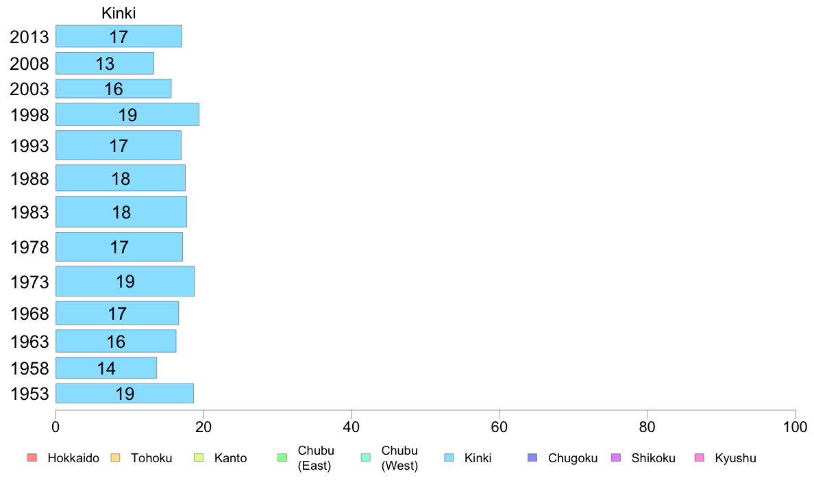Click the Kyushu pink legend swatch

point(700,458)
